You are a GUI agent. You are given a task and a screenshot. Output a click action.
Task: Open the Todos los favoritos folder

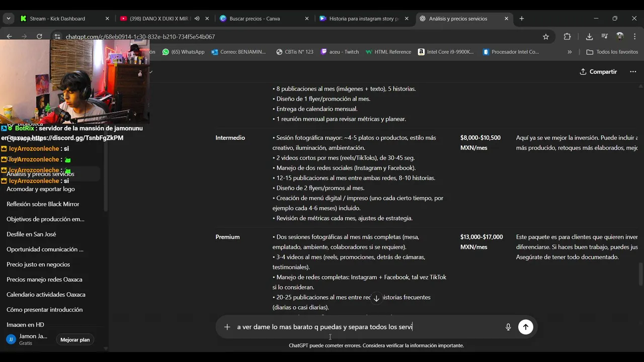[612, 52]
